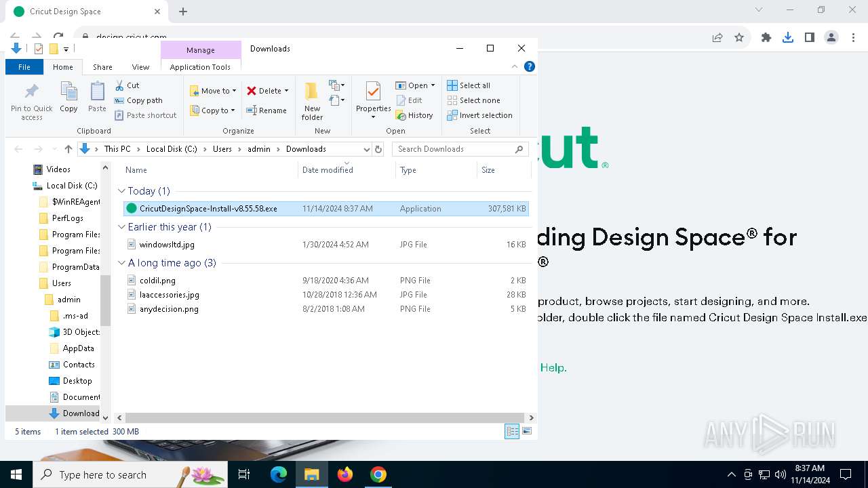Open Microsoft Edge from the taskbar
This screenshot has width=868, height=488.
coord(279,474)
